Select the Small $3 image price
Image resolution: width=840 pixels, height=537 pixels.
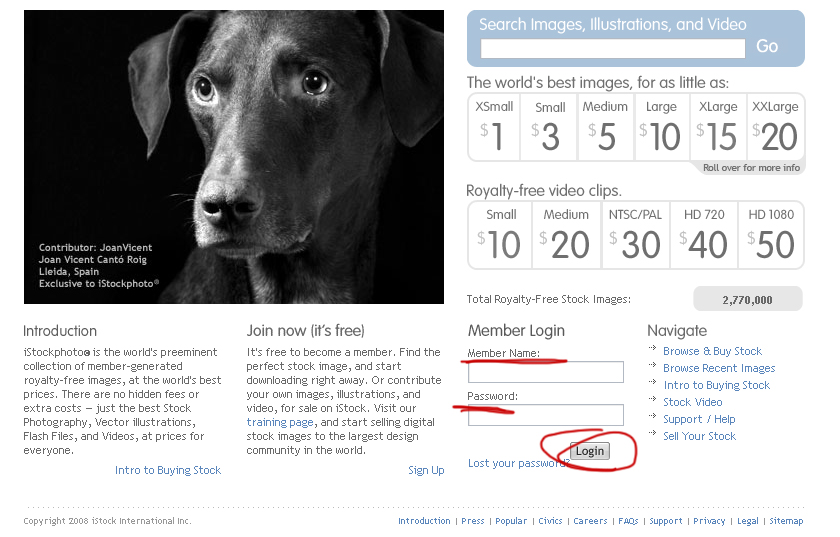point(549,127)
